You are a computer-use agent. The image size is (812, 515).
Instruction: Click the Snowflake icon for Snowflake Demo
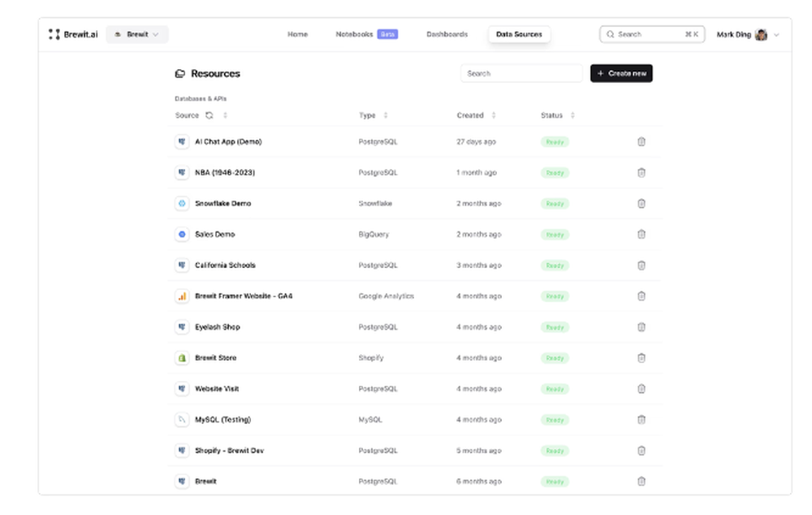[182, 204]
